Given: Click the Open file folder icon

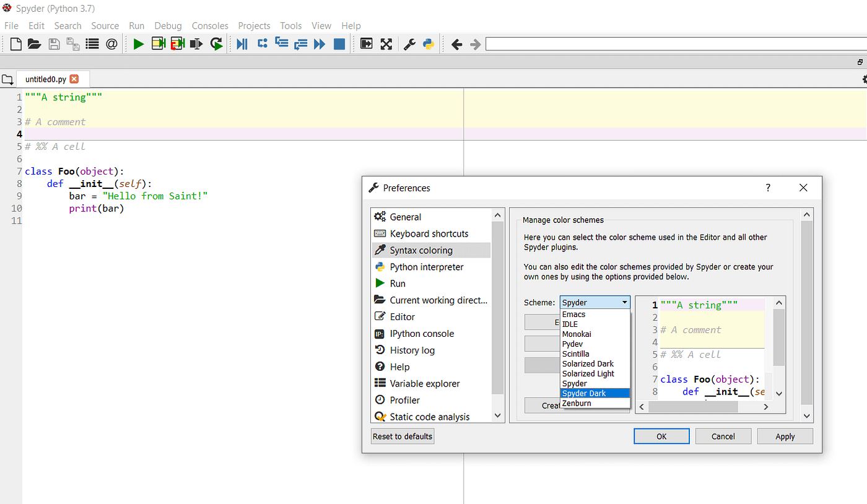Looking at the screenshot, I should pyautogui.click(x=34, y=44).
